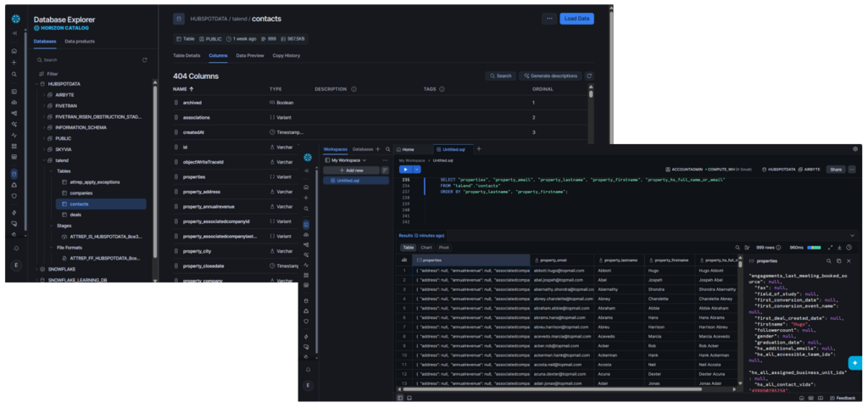Collapse the HUBSPOTDATA database tree node
This screenshot has height=408, width=868.
click(x=36, y=84)
